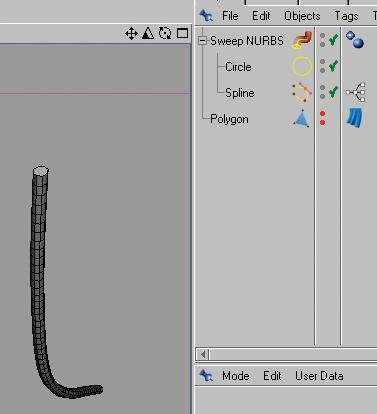Open the User Data menu
This screenshot has width=377, height=414.
coord(319,376)
